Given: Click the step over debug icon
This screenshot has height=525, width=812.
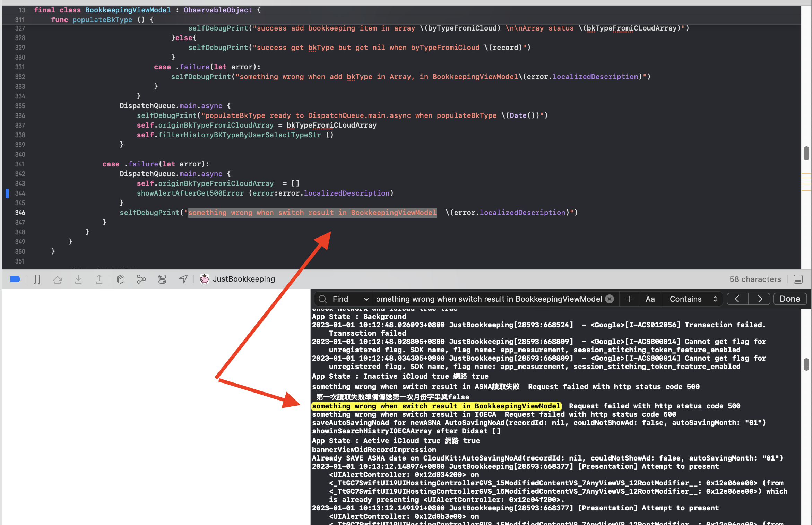Looking at the screenshot, I should 58,279.
